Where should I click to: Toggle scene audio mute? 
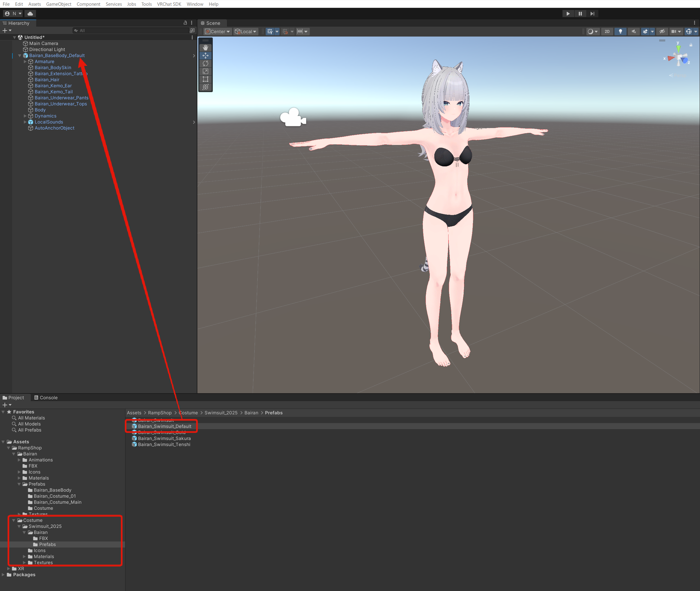coord(634,31)
